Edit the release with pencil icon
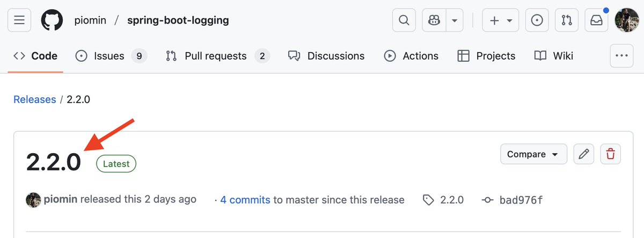Screen dimensions: 644x238 point(584,154)
